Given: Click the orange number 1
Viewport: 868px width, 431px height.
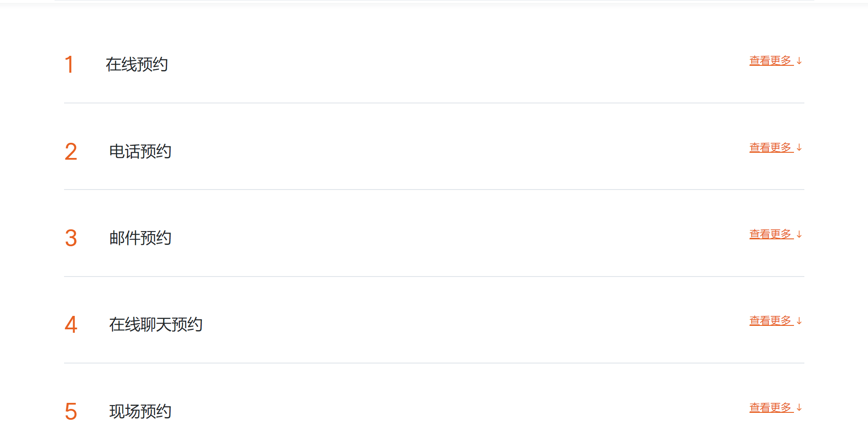Looking at the screenshot, I should (69, 65).
